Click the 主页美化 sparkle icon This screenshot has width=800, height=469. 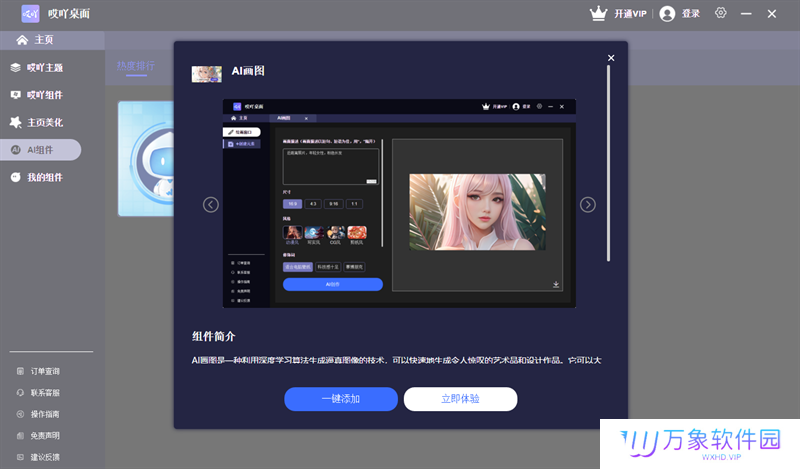(x=15, y=122)
